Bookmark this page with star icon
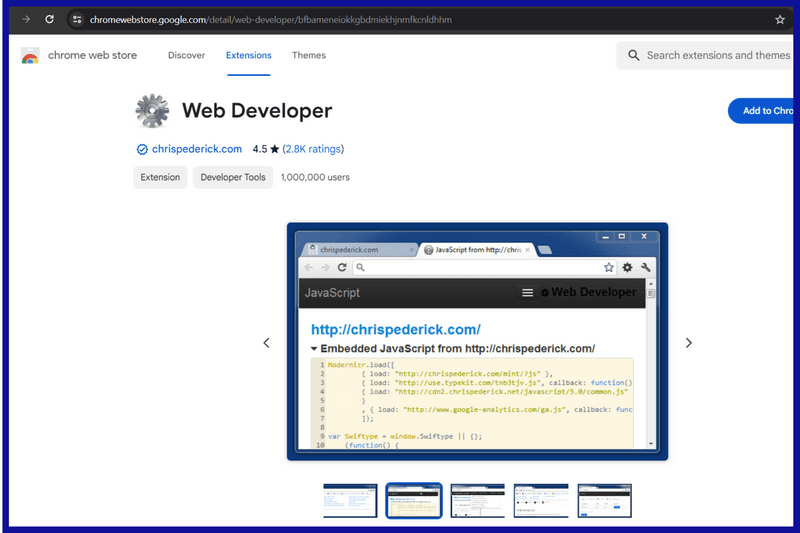 [x=780, y=19]
